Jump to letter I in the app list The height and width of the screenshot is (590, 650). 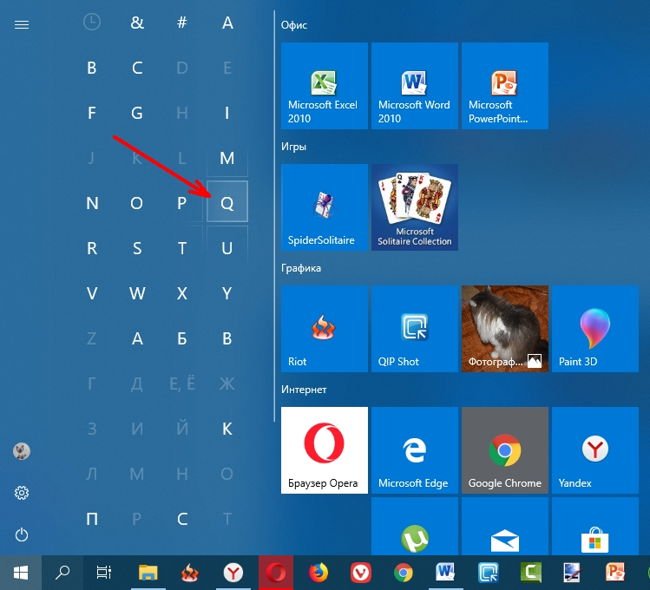tap(227, 113)
